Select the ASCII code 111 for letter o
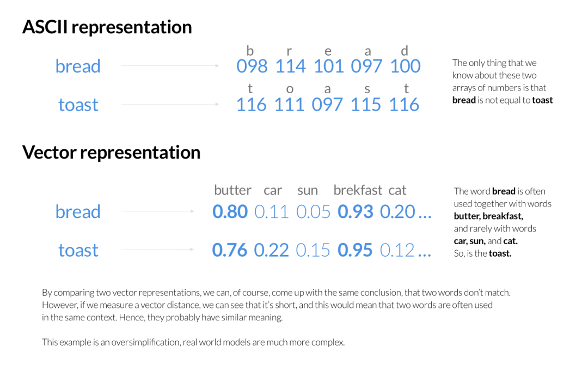Viewport: 588px width, 376px height. pyautogui.click(x=289, y=105)
